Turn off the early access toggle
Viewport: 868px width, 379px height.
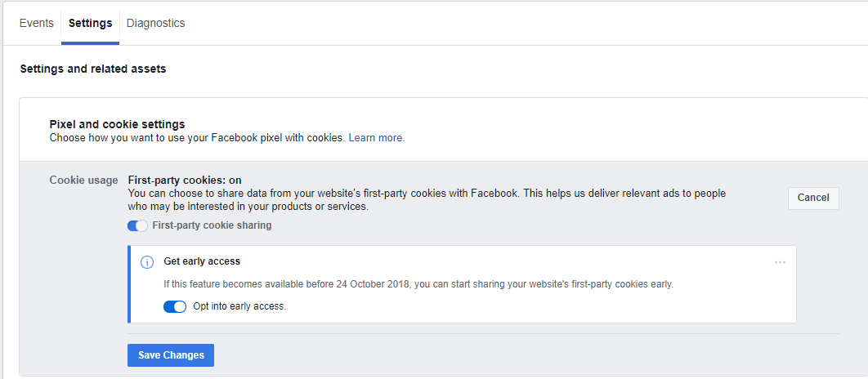[175, 306]
